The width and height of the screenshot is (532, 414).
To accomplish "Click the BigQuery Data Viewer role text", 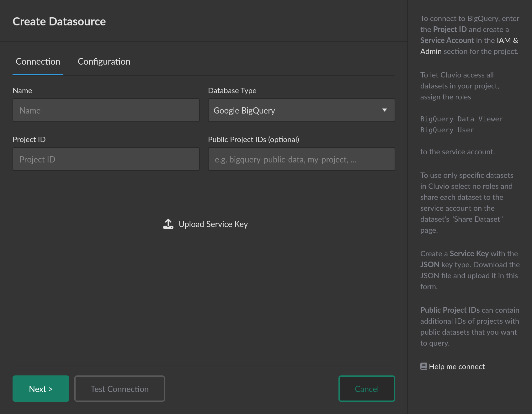I will click(x=462, y=119).
